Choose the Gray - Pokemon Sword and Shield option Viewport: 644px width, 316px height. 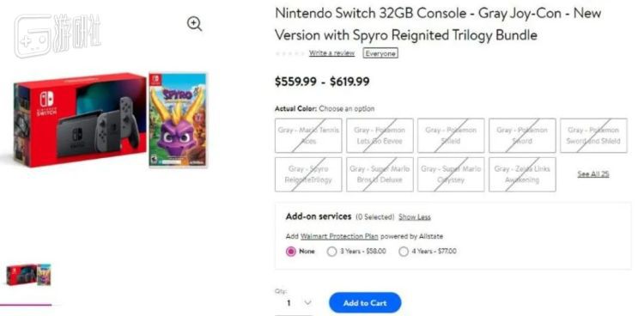click(x=593, y=136)
